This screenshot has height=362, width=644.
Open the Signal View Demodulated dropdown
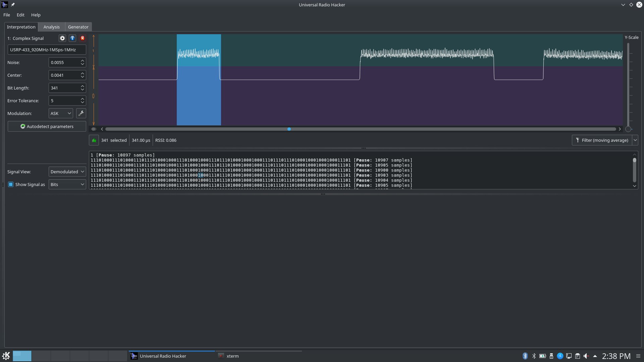(67, 172)
